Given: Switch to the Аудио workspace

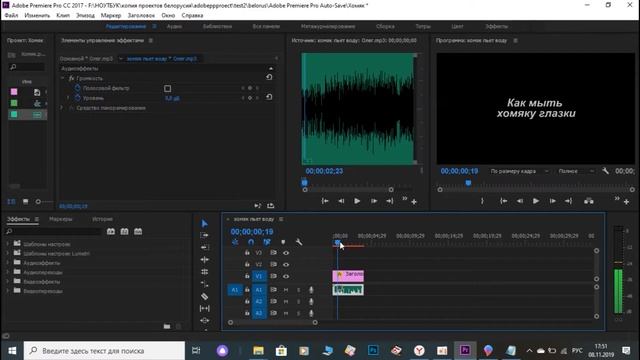Looking at the screenshot, I should click(x=174, y=27).
